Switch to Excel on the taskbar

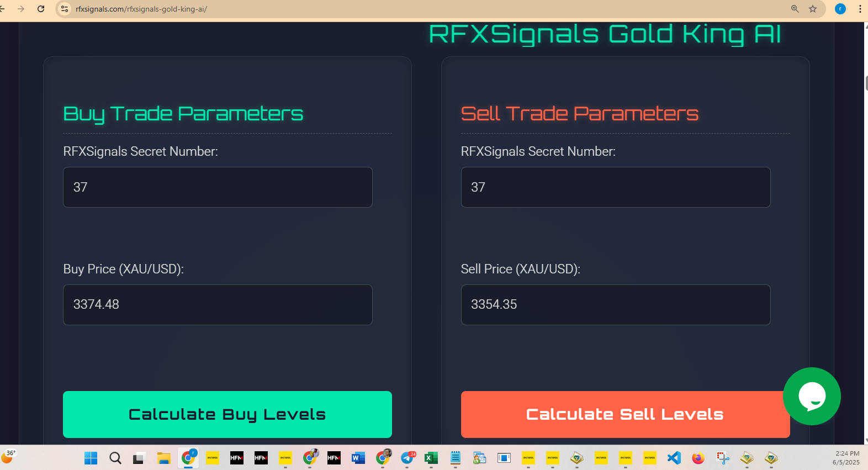click(x=431, y=458)
